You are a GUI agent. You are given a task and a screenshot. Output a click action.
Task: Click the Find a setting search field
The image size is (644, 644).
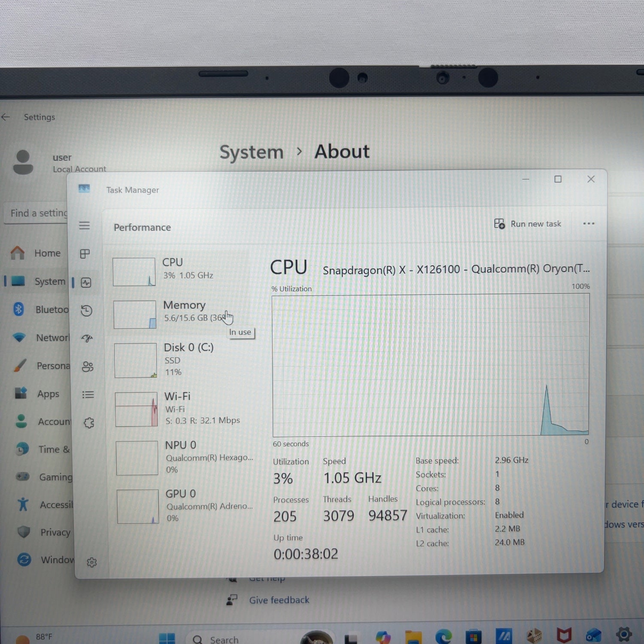pos(37,213)
